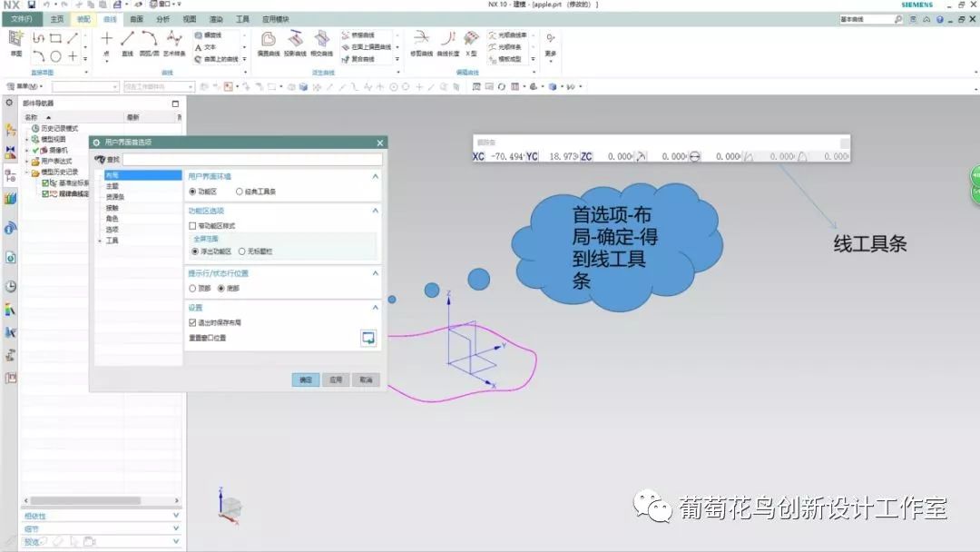Enable the 窄功能区样式 checkbox
Screen dimensions: 980x552
click(x=192, y=226)
